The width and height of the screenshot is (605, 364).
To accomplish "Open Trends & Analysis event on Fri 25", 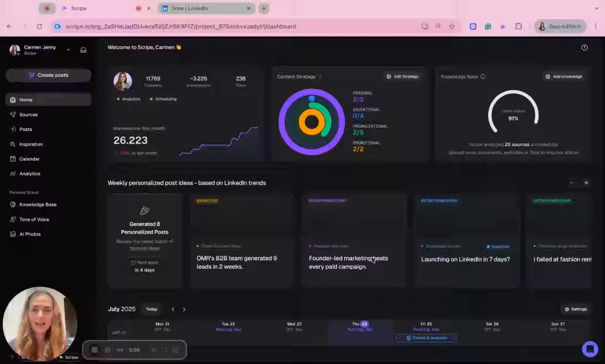I will coord(426,338).
